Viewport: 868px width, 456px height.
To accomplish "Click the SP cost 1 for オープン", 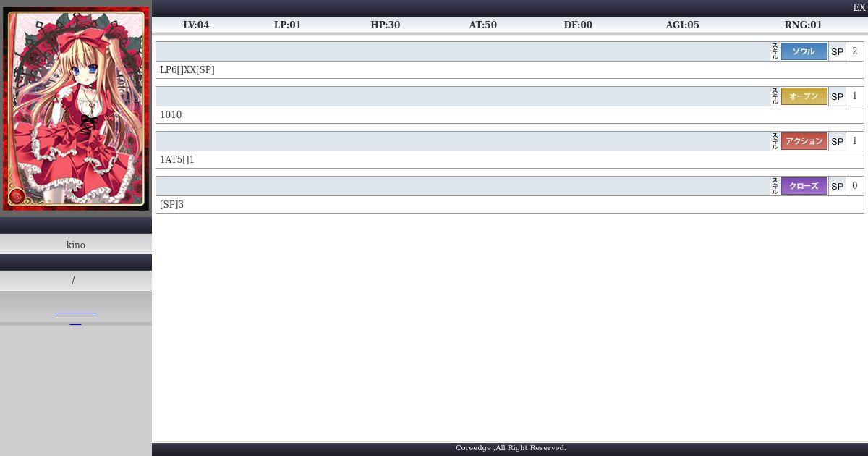I will tap(855, 96).
